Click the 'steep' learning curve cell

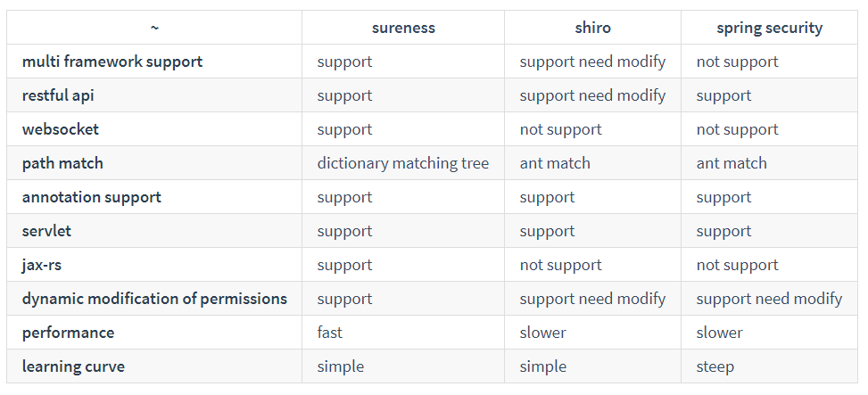pos(715,366)
